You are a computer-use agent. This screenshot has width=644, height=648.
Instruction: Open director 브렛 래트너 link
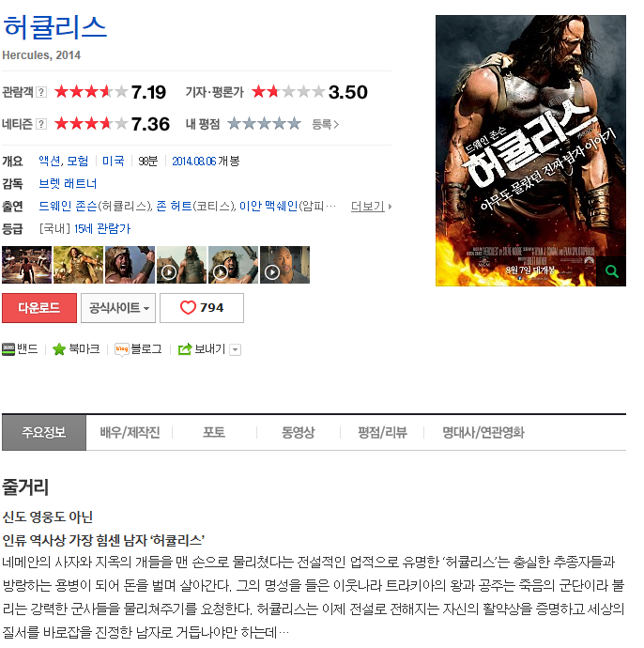pyautogui.click(x=68, y=183)
